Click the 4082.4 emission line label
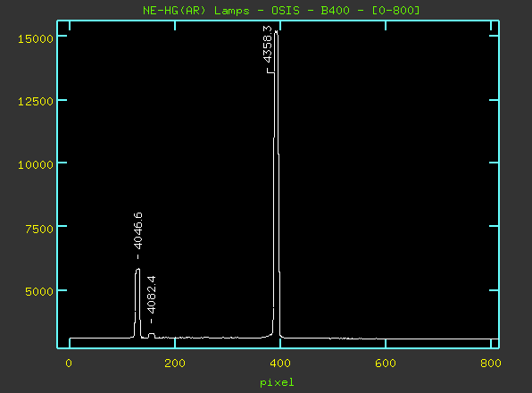The height and width of the screenshot is (393, 532). pos(152,295)
